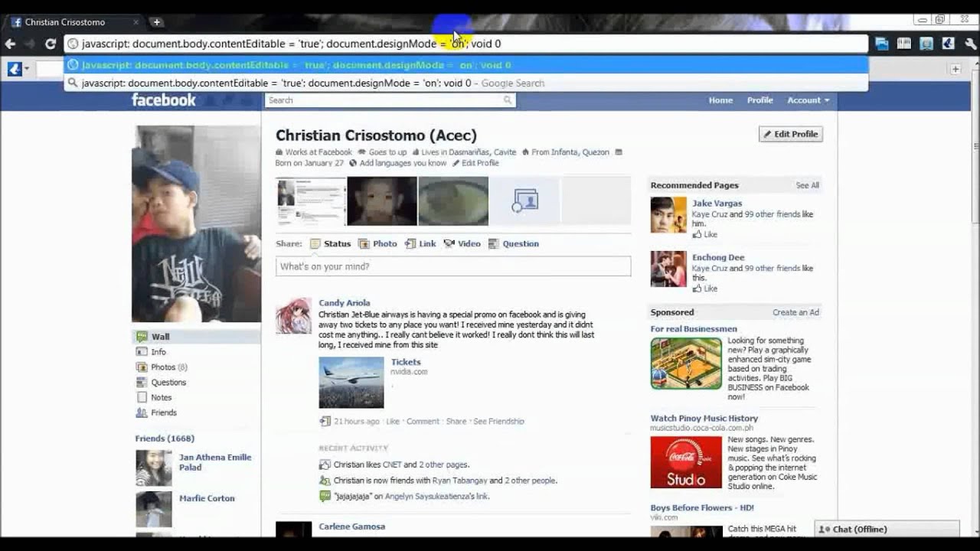The image size is (980, 551).
Task: Select the highlighted javascript autocomplete suggestion
Action: click(466, 65)
